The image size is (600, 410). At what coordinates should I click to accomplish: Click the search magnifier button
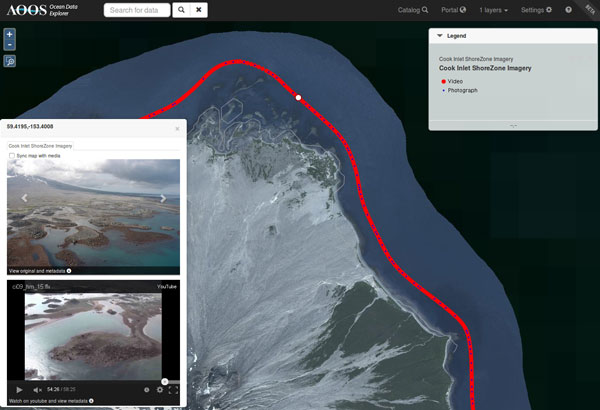(x=181, y=10)
